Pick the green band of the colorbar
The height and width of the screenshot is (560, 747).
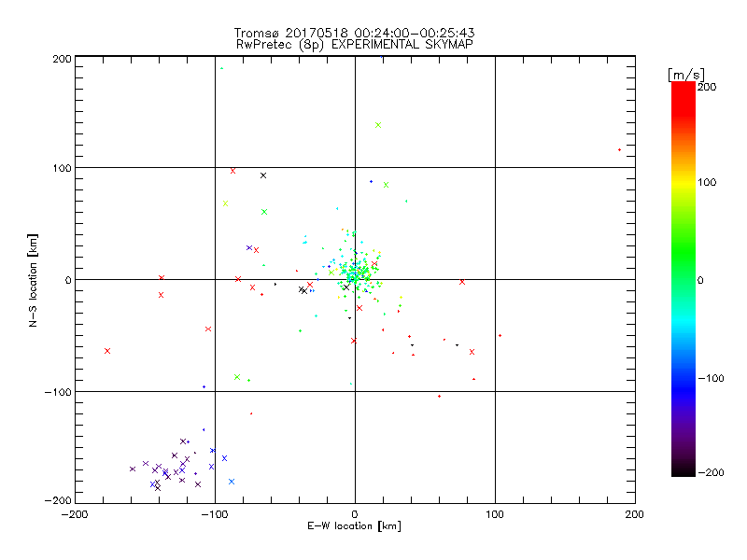click(684, 252)
